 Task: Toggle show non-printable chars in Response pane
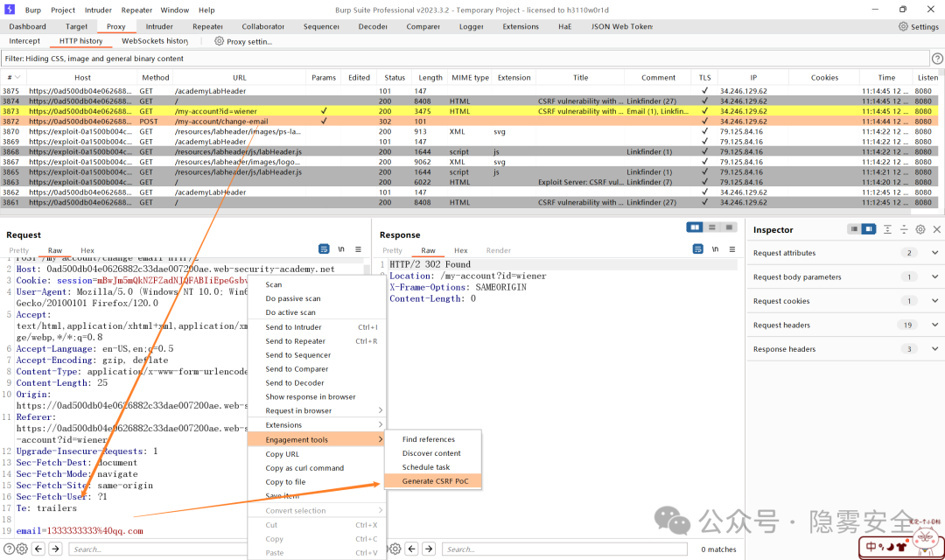click(x=716, y=249)
